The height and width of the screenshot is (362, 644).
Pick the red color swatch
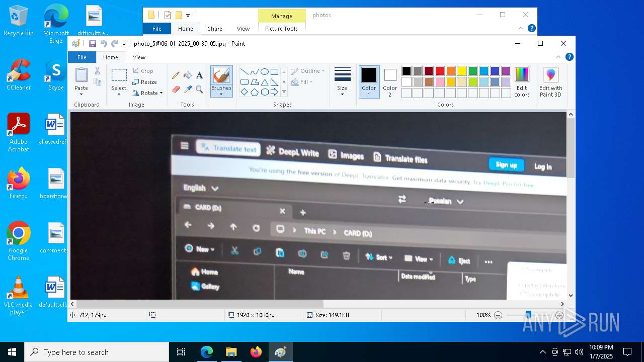pyautogui.click(x=440, y=71)
